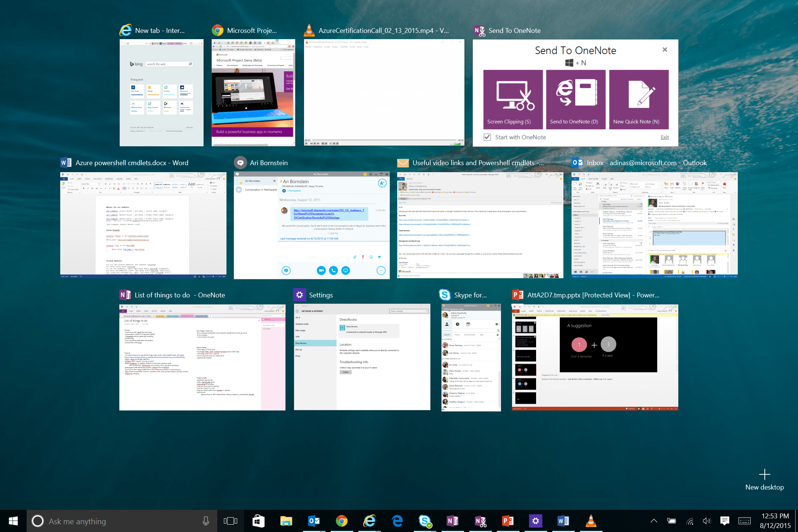This screenshot has width=798, height=532.
Task: Open Available status dropdown in Skype for Business
Action: tap(455, 316)
